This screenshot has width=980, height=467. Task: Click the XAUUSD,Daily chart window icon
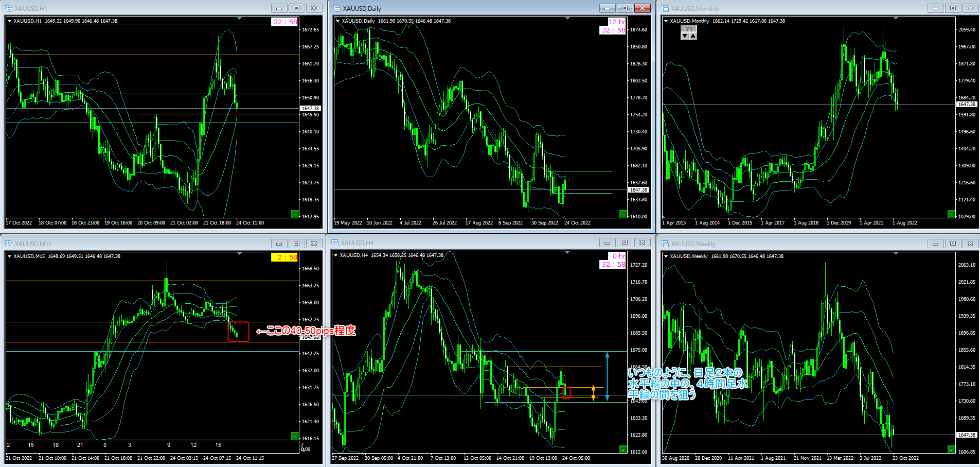tap(337, 8)
